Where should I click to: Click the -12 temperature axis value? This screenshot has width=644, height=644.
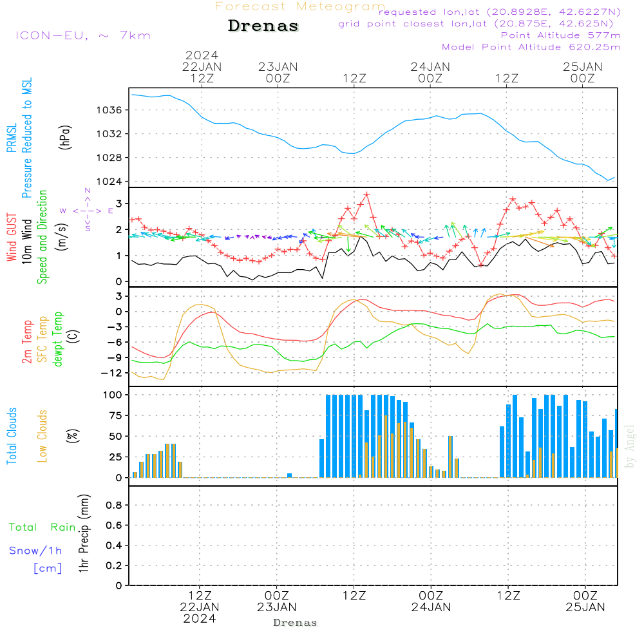click(111, 373)
